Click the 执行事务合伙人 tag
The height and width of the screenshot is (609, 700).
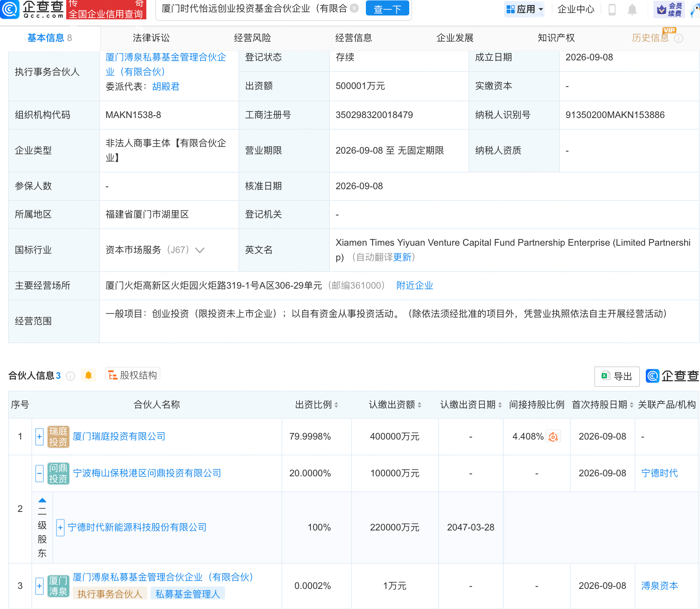point(110,594)
